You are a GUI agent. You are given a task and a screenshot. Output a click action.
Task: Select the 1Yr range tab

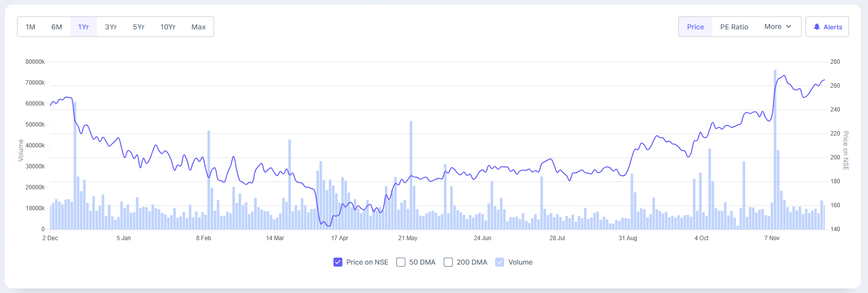83,27
